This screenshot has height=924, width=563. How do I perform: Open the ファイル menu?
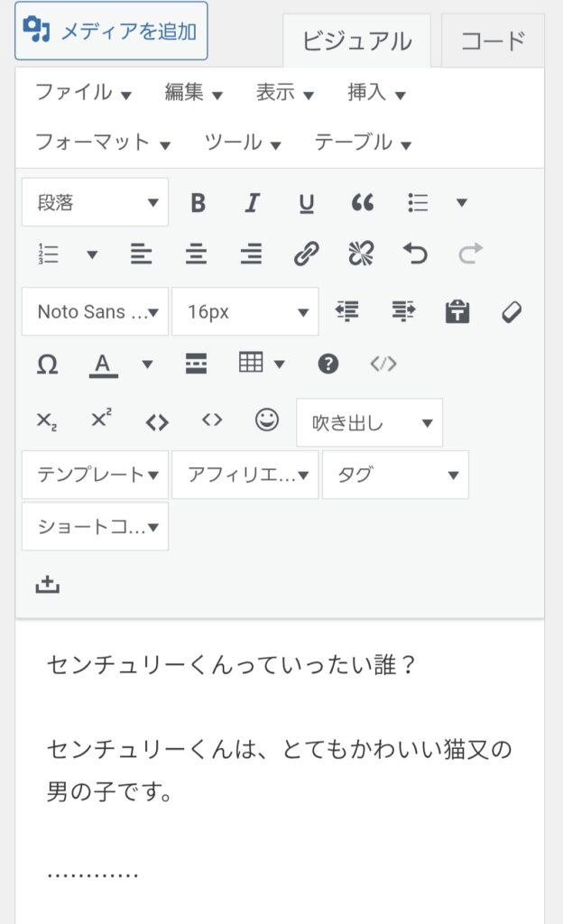point(83,92)
